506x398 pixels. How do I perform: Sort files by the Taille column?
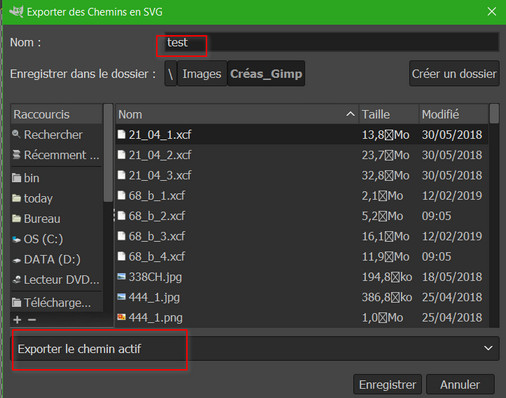tap(389, 114)
